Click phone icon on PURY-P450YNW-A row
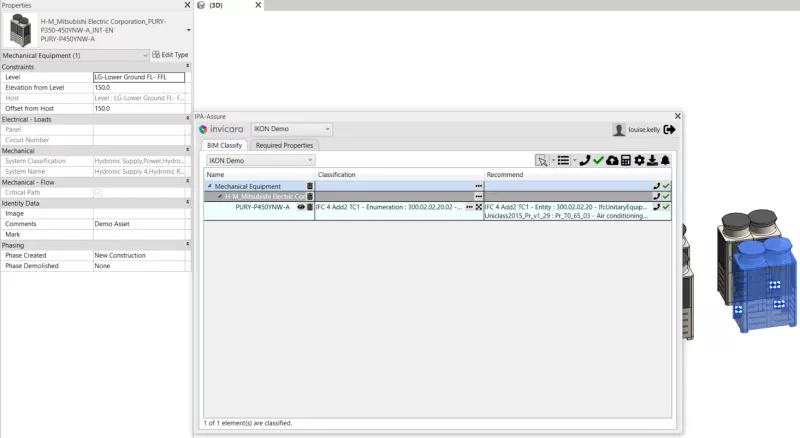Image resolution: width=800 pixels, height=438 pixels. click(657, 207)
